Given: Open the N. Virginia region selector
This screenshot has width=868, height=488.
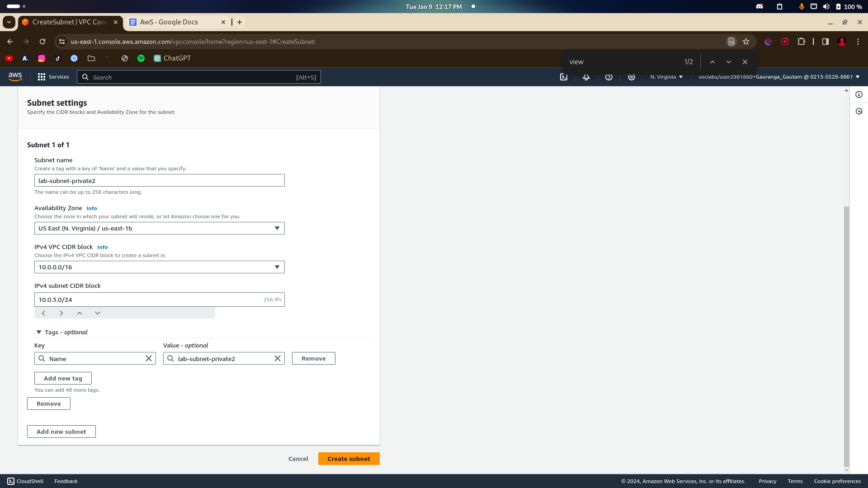Looking at the screenshot, I should pos(666,77).
